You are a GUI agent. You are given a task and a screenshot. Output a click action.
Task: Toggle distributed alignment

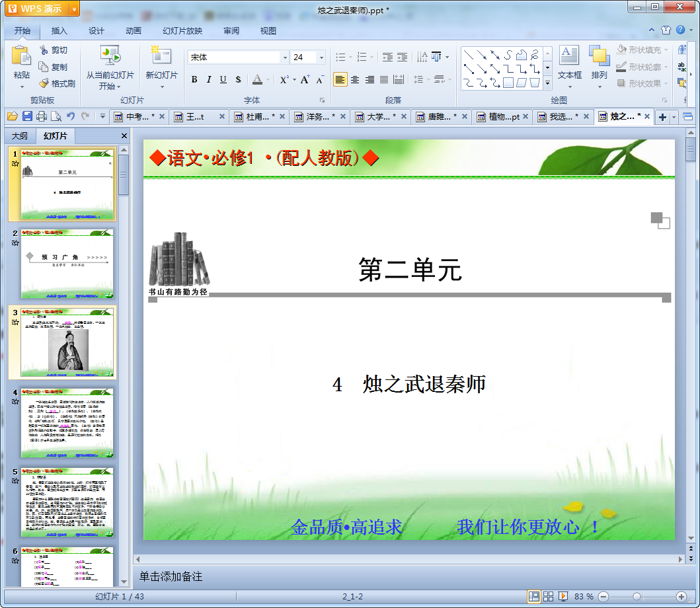pyautogui.click(x=399, y=79)
